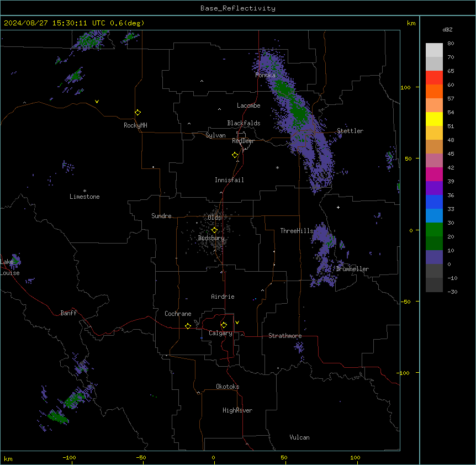Select the yellow diamond marker south of RedDeer

(x=235, y=155)
